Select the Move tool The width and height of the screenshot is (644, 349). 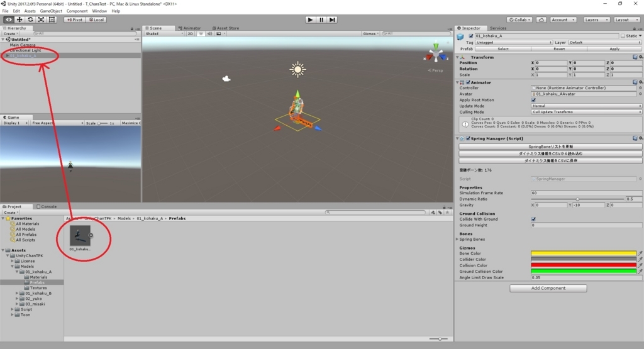(x=19, y=19)
